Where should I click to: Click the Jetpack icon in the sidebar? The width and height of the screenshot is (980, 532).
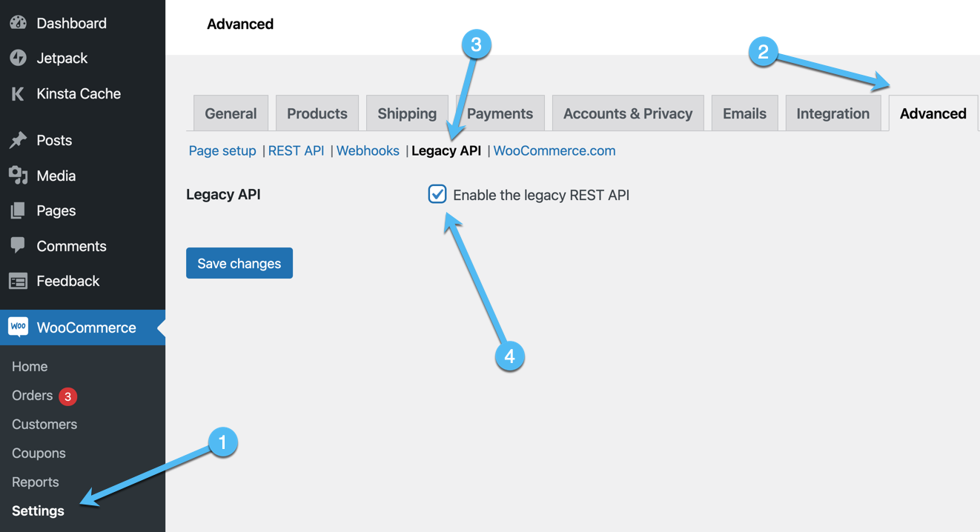pos(18,58)
